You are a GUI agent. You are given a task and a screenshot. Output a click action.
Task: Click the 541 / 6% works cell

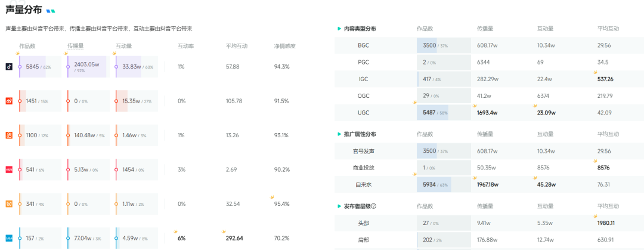coord(40,169)
